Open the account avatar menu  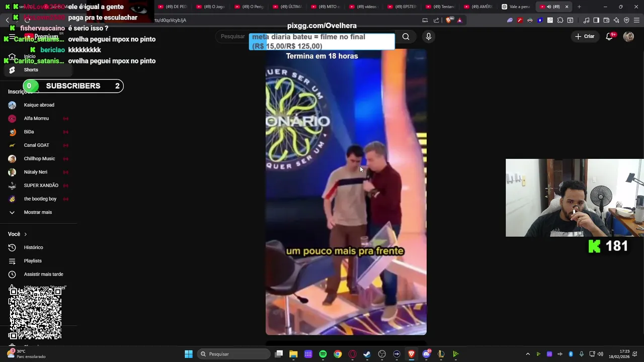click(x=628, y=36)
